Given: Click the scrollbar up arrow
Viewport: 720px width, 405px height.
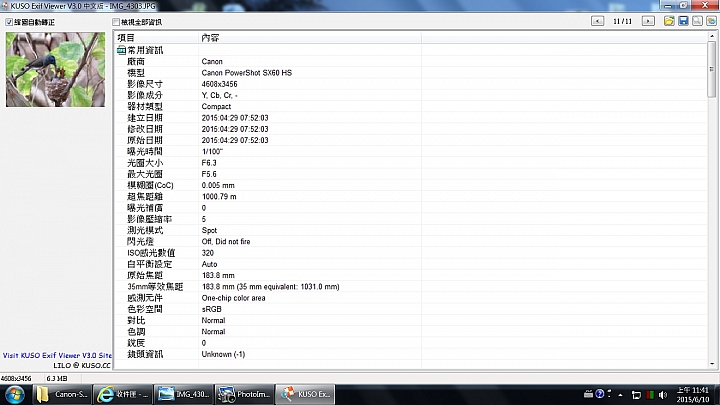Looking at the screenshot, I should click(712, 36).
